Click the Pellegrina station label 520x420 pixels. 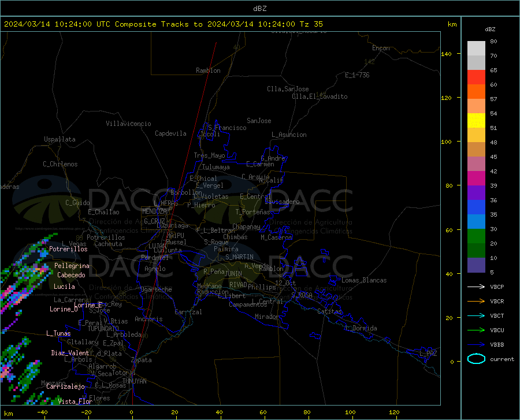click(x=72, y=266)
